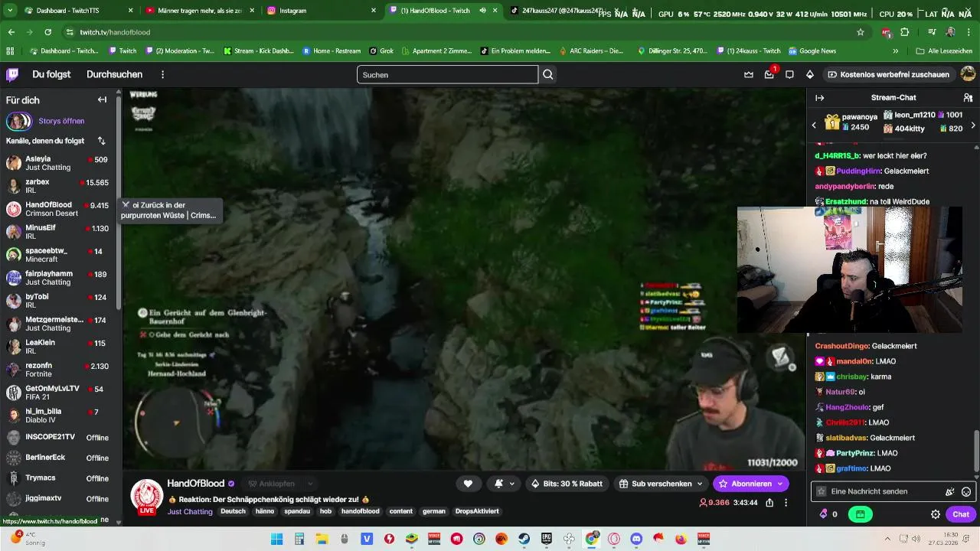Open the HandOfBlood channel in the sidebar
This screenshot has width=980, height=551.
click(x=58, y=209)
